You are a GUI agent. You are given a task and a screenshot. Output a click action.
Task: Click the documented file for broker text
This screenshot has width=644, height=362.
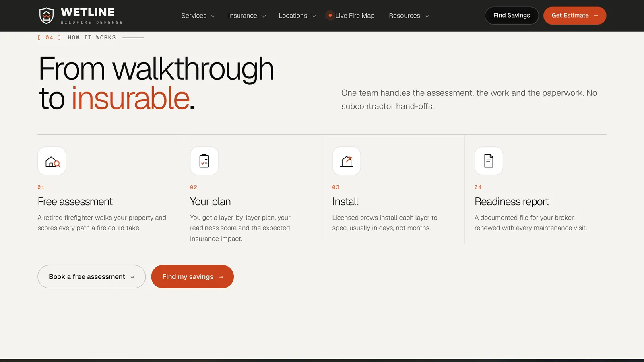[x=530, y=223]
